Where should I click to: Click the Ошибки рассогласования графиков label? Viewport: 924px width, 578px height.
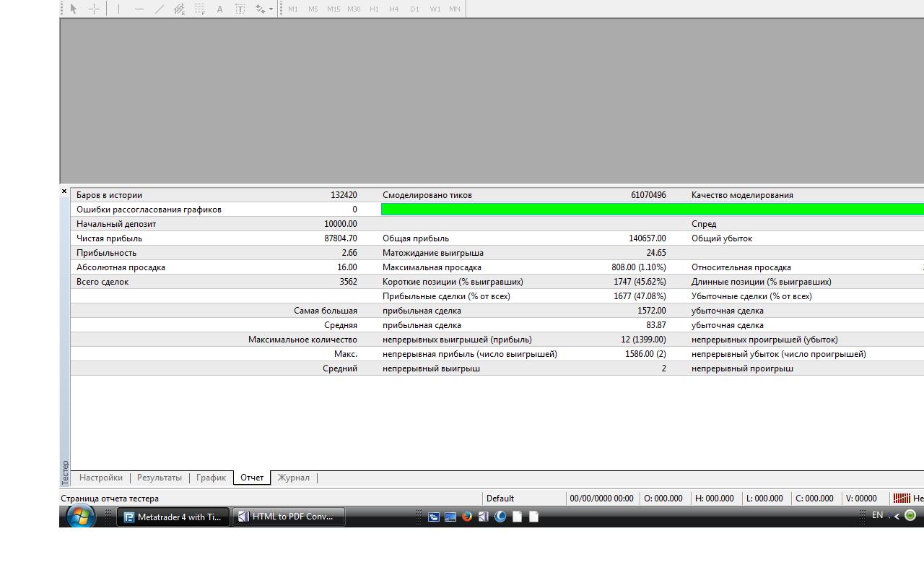pyautogui.click(x=149, y=210)
